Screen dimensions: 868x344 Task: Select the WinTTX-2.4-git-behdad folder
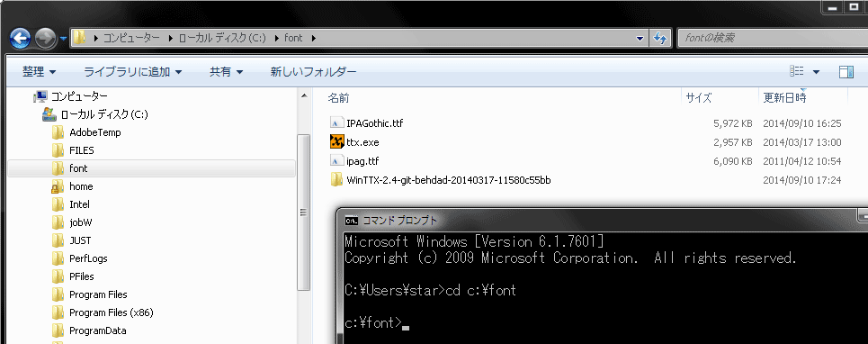coord(449,180)
